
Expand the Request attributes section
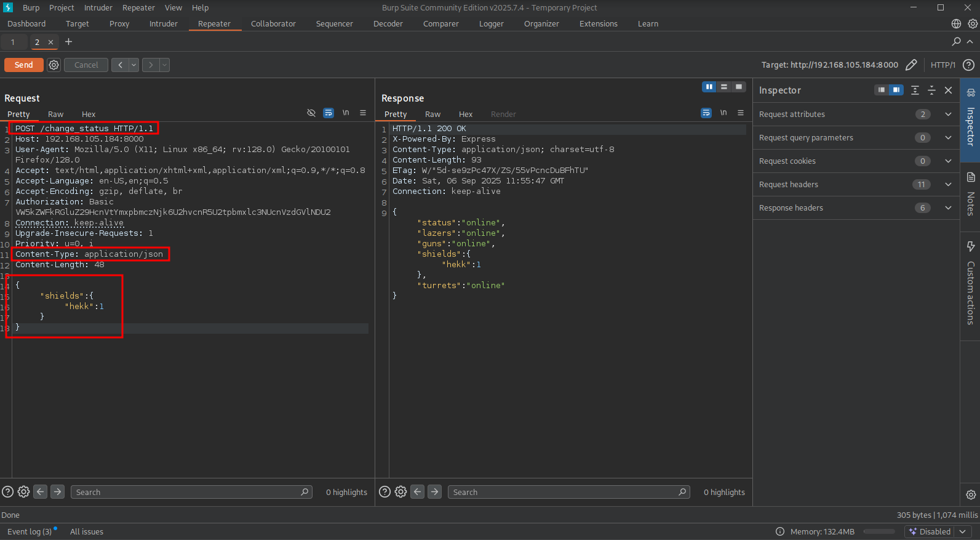click(948, 114)
